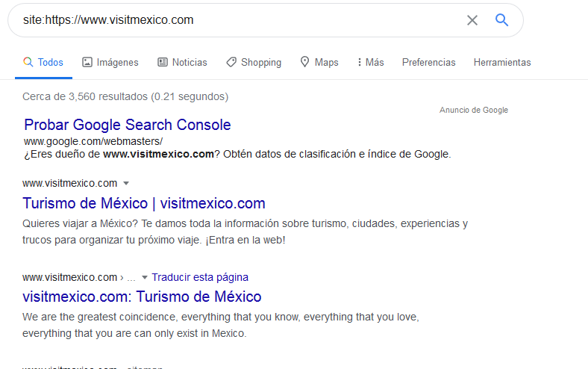Image resolution: width=588 pixels, height=369 pixels.
Task: Switch to the Imágenes tab
Action: pyautogui.click(x=110, y=62)
